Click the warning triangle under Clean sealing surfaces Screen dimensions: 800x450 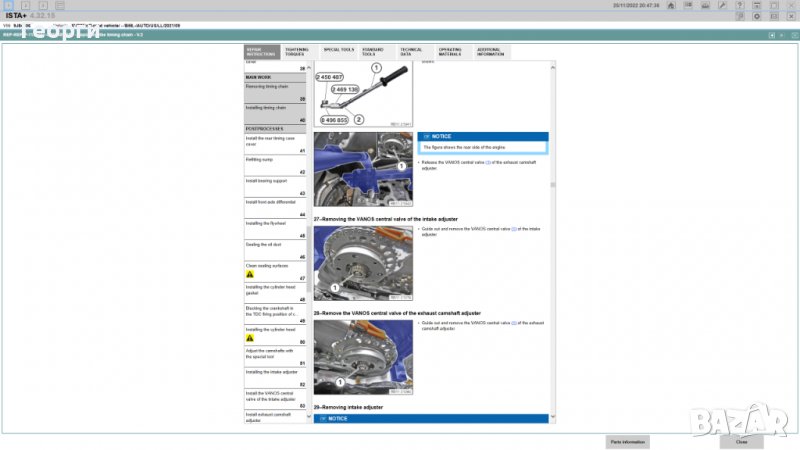coord(250,274)
